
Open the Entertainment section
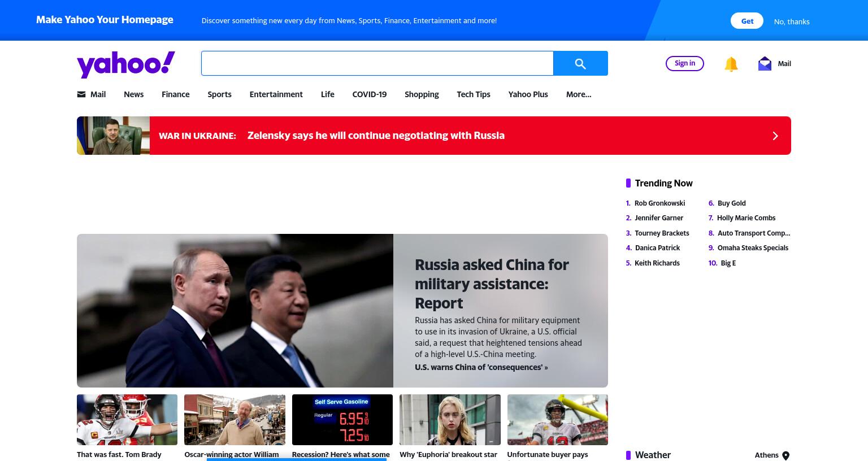click(276, 94)
